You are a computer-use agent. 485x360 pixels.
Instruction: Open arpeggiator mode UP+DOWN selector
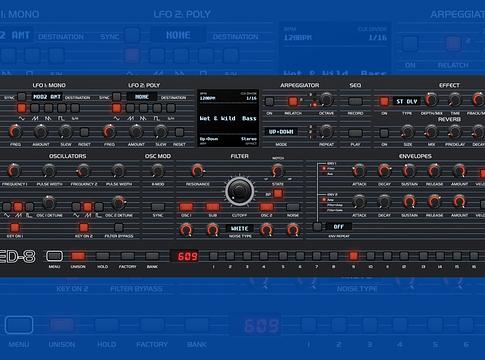[281, 132]
